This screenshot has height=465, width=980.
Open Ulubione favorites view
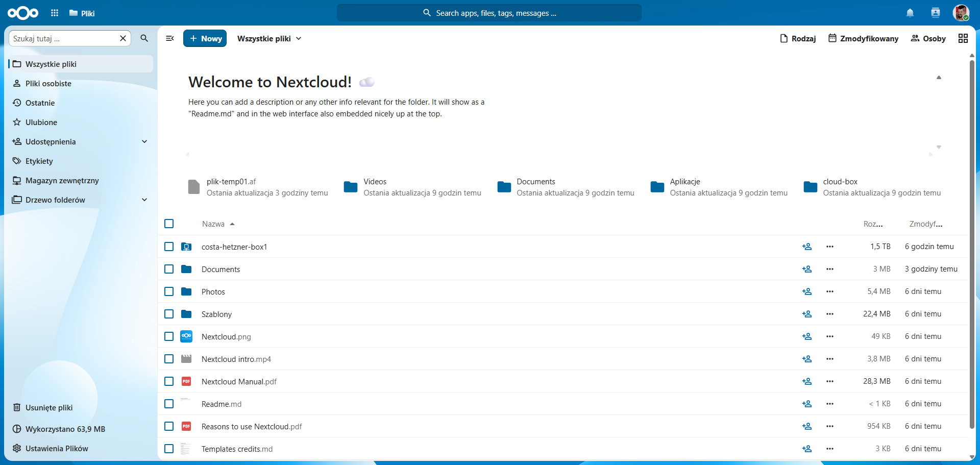tap(81, 122)
